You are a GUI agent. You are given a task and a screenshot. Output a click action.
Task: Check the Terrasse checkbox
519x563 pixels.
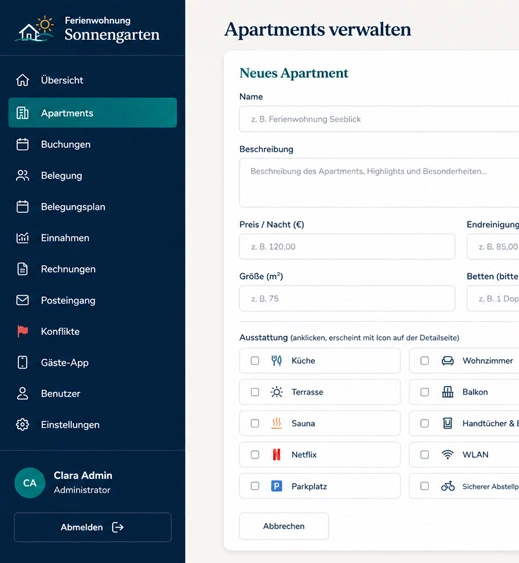[255, 392]
